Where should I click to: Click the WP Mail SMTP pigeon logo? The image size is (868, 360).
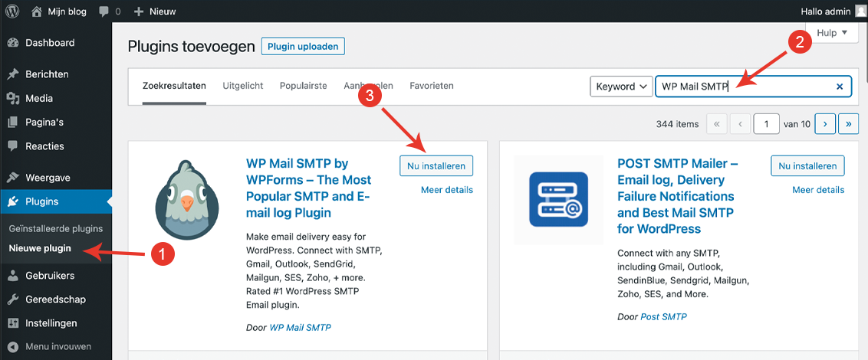coord(186,198)
